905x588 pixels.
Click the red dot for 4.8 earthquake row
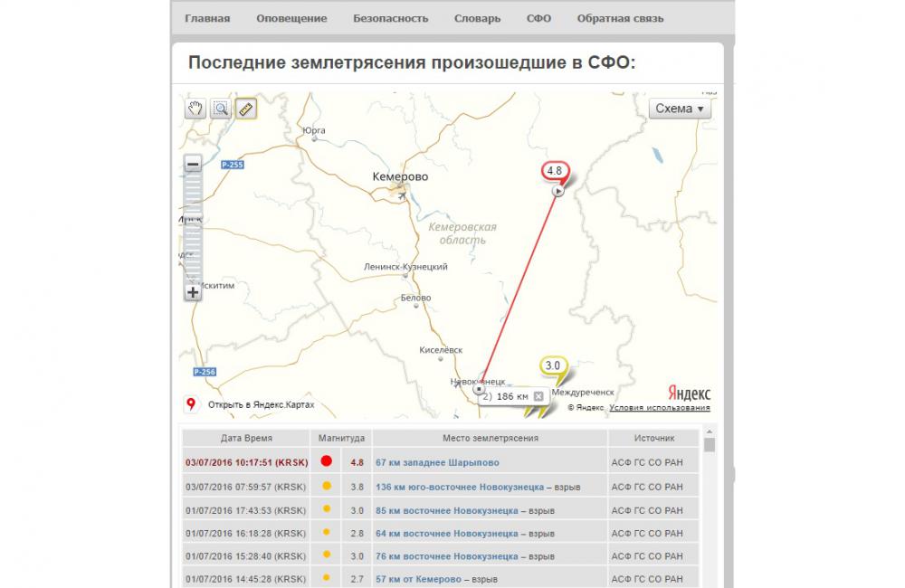327,461
